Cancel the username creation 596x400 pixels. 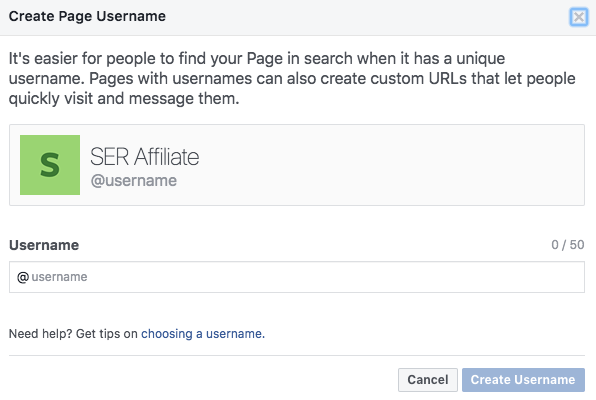[428, 379]
